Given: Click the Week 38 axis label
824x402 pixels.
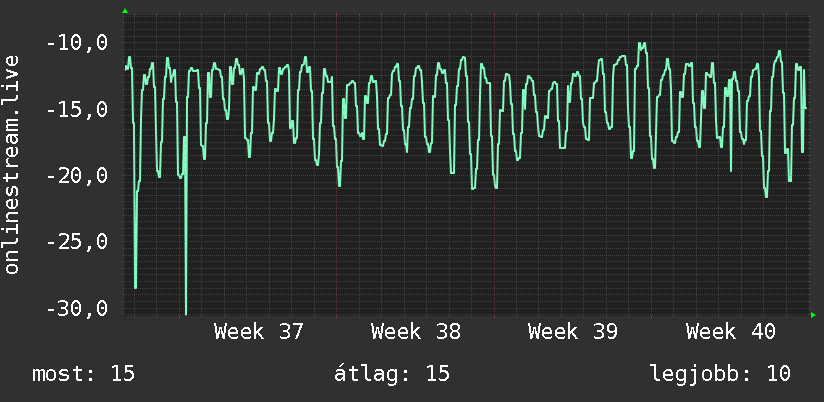Looking at the screenshot, I should 416,332.
